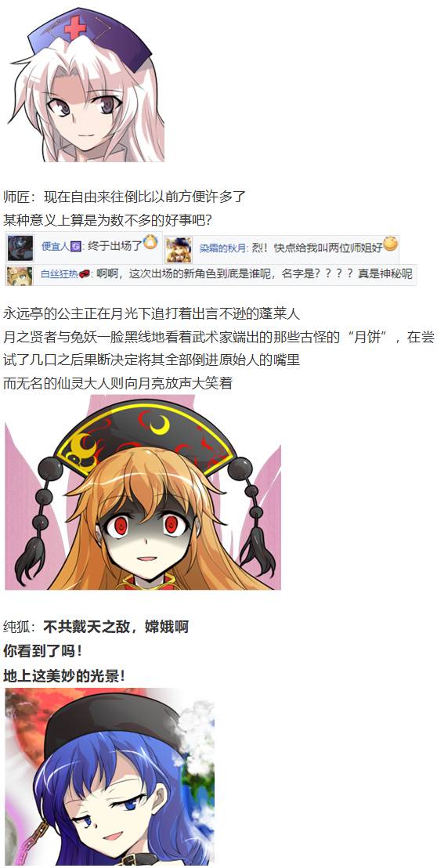This screenshot has height=868, width=437.
Task: Click the bold line 地上这美妙的光景
Action: (64, 675)
